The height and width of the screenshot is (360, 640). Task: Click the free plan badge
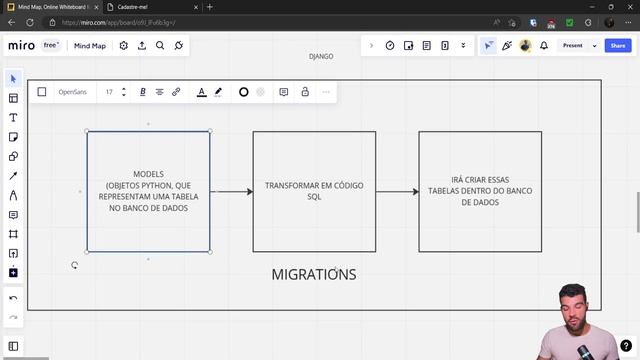tap(51, 45)
